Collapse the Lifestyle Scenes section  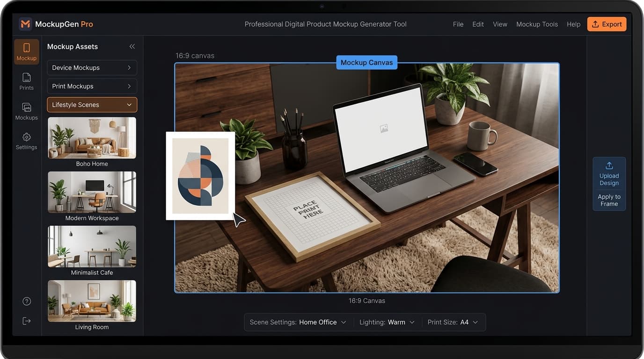pos(92,105)
